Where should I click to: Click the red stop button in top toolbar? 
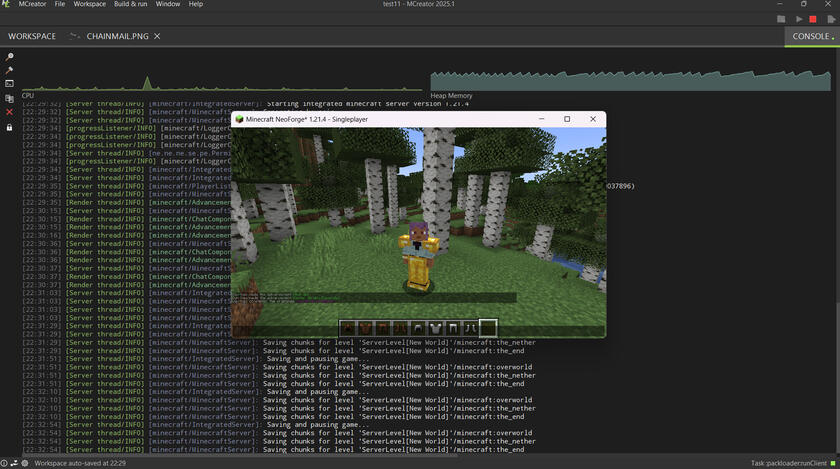(814, 19)
